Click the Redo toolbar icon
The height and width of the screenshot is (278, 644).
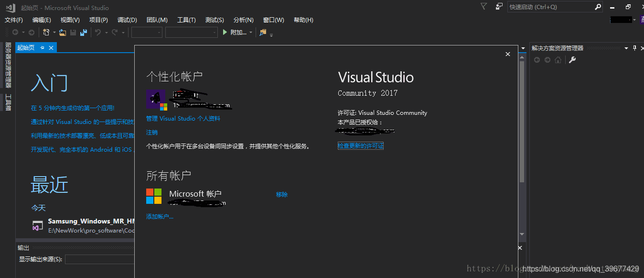pos(115,33)
